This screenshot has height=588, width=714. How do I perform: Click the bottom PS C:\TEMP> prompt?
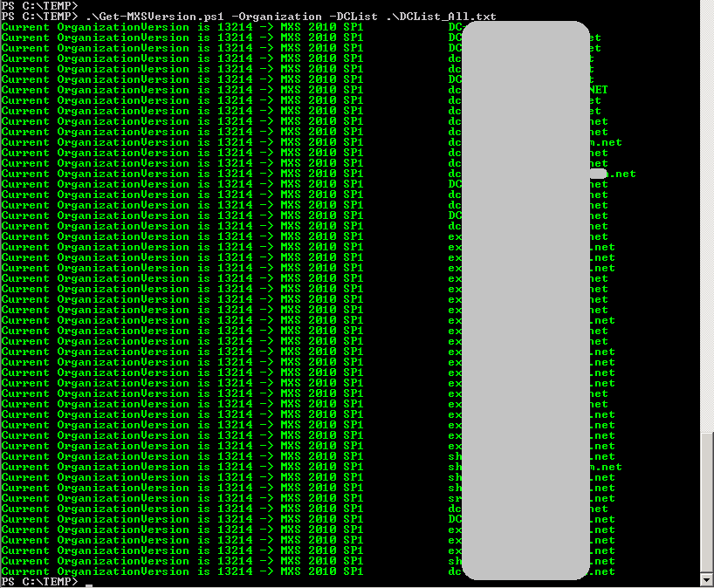coord(39,582)
